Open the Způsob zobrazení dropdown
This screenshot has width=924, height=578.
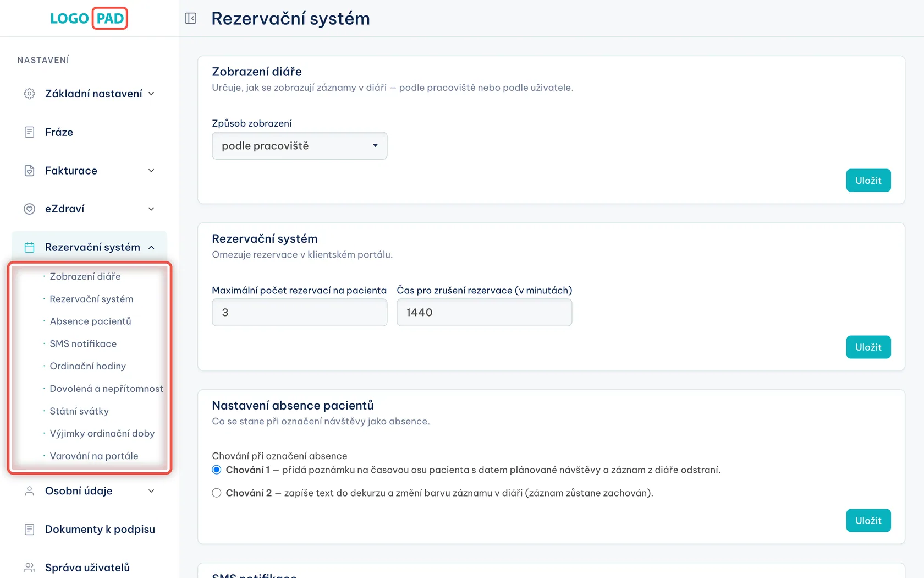click(300, 146)
